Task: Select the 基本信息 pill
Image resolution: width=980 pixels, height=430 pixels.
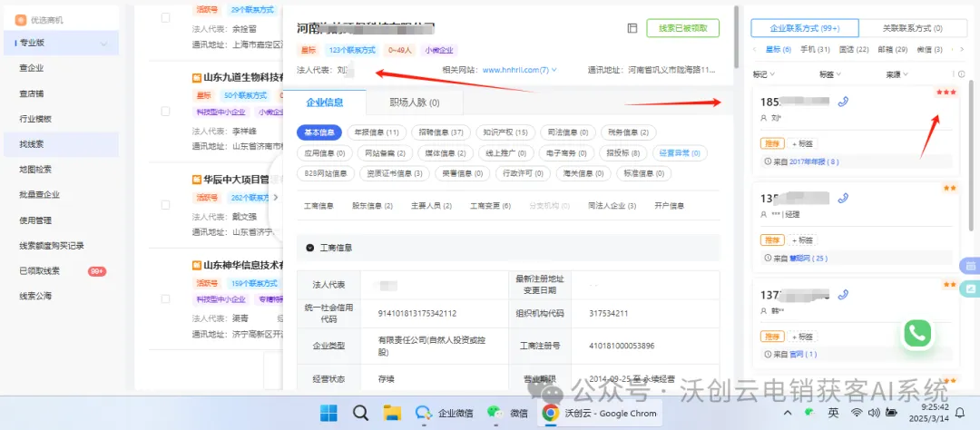Action: tap(318, 132)
